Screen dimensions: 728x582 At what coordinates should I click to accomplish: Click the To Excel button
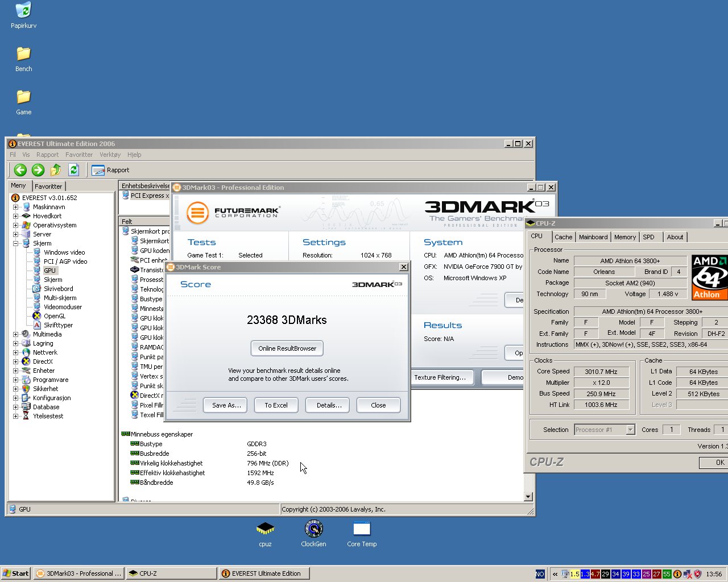tap(276, 405)
